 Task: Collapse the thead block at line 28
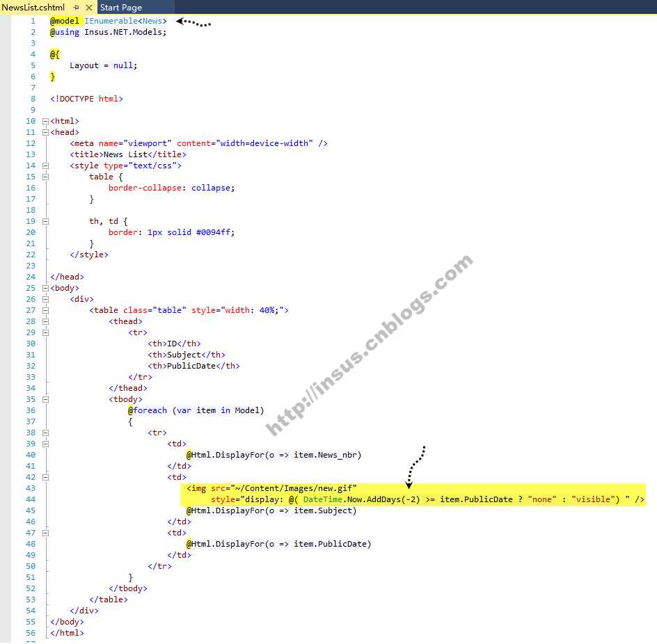click(x=45, y=321)
